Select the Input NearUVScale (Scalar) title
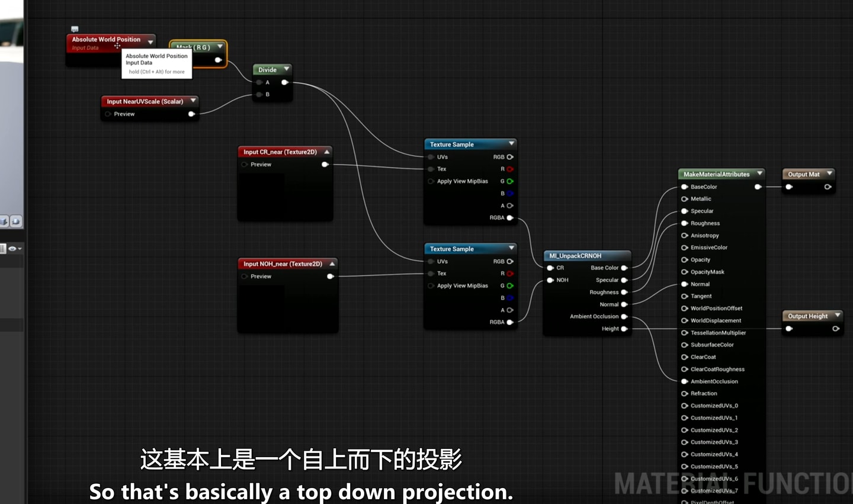Image resolution: width=853 pixels, height=504 pixels. [145, 101]
